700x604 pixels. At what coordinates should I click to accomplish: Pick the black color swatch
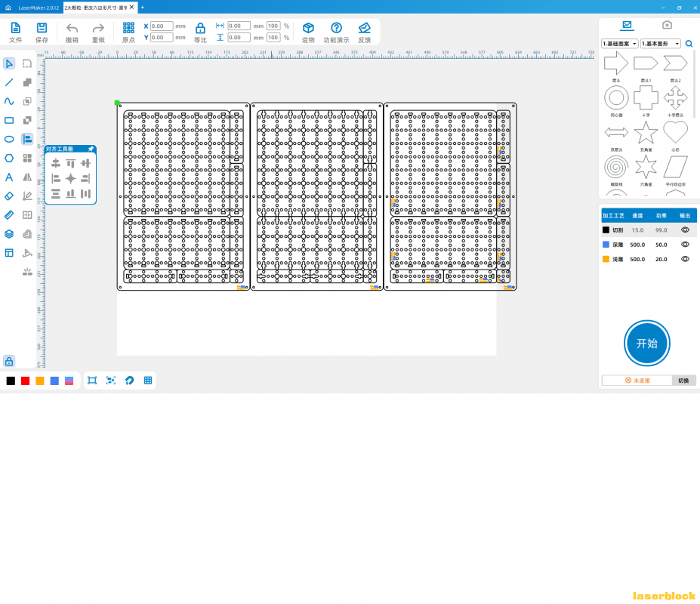click(x=11, y=381)
